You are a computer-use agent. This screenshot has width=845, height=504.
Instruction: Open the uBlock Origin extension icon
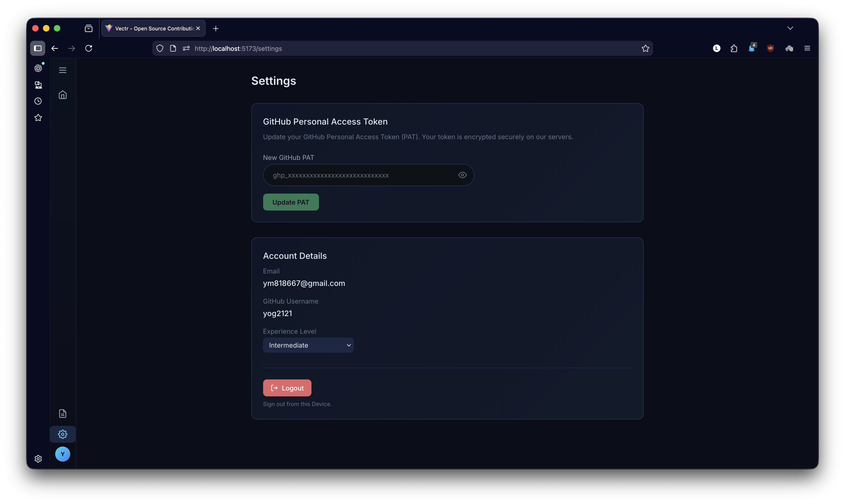[x=770, y=48]
